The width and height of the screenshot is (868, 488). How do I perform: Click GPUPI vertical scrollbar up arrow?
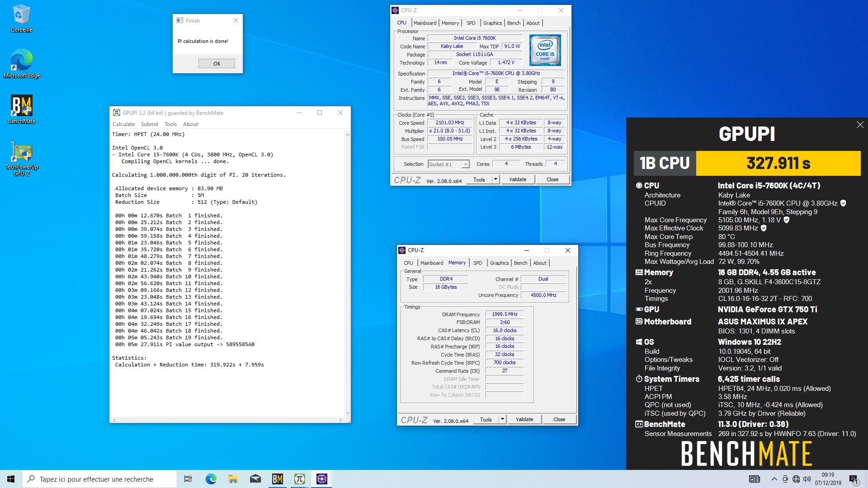coord(348,134)
